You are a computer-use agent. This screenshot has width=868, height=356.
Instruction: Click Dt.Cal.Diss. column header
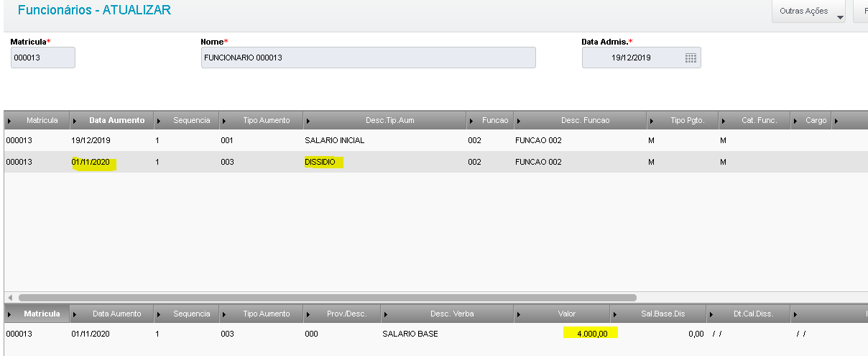click(748, 314)
